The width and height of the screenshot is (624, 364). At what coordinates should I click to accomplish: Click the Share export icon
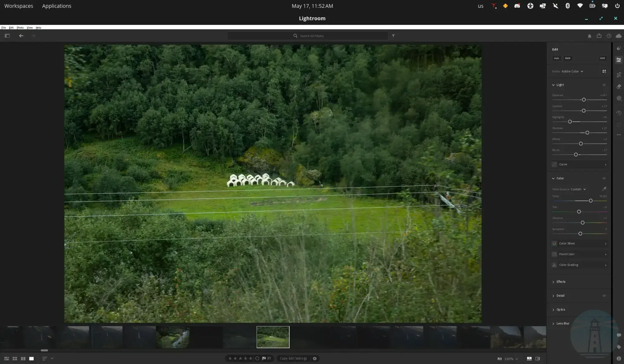coord(599,36)
